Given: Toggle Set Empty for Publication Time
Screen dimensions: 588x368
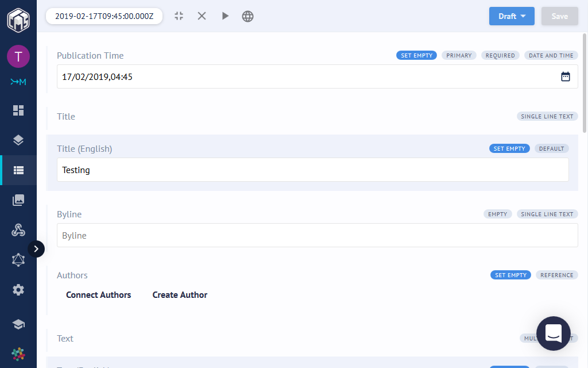Looking at the screenshot, I should pos(416,56).
